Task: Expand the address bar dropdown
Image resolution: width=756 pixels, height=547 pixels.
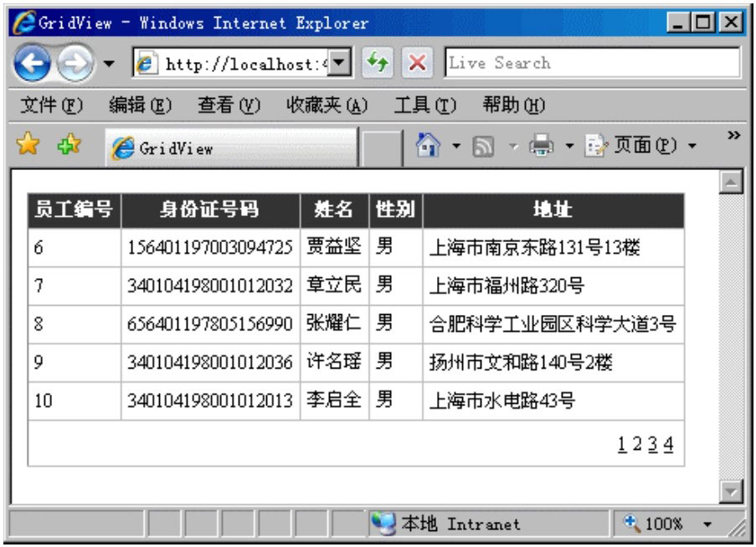Action: [340, 63]
